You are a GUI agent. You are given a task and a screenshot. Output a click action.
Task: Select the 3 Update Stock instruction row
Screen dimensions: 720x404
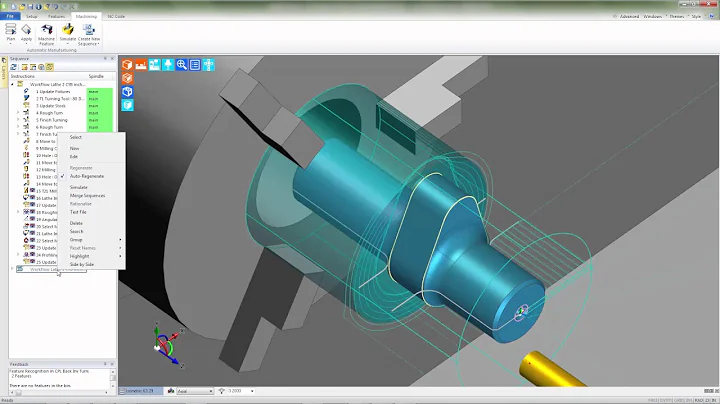pos(51,106)
